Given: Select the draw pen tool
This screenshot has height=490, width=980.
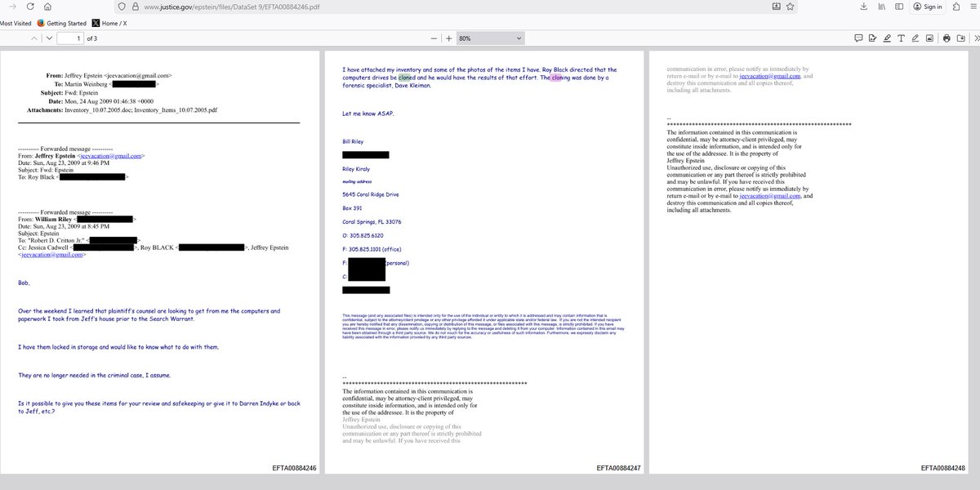Looking at the screenshot, I should (x=914, y=38).
